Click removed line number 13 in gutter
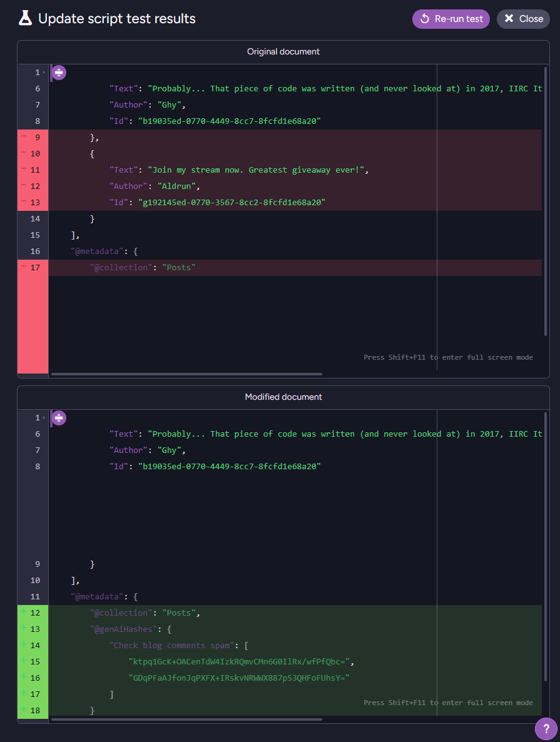 click(35, 203)
